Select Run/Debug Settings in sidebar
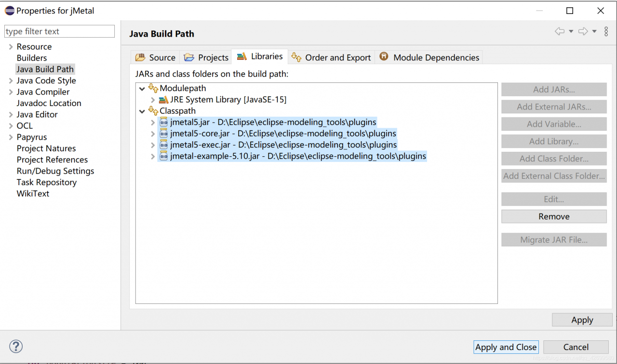The width and height of the screenshot is (617, 364). pyautogui.click(x=55, y=171)
